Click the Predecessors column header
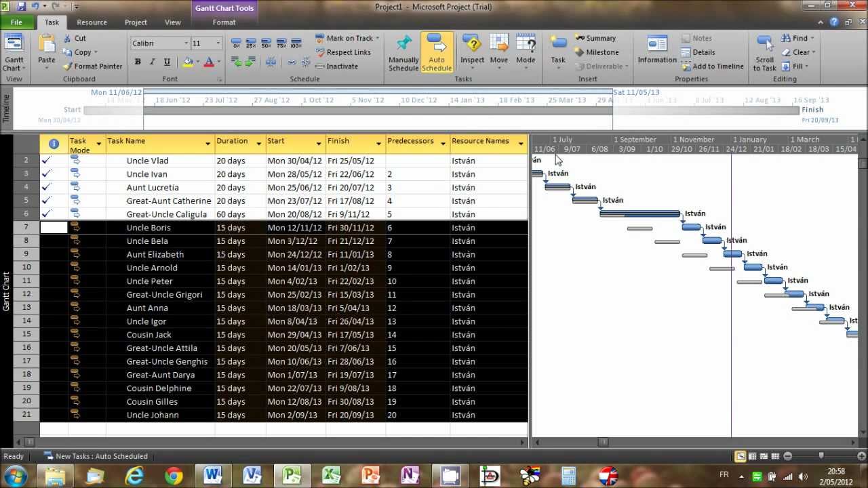The image size is (868, 488). (418, 143)
